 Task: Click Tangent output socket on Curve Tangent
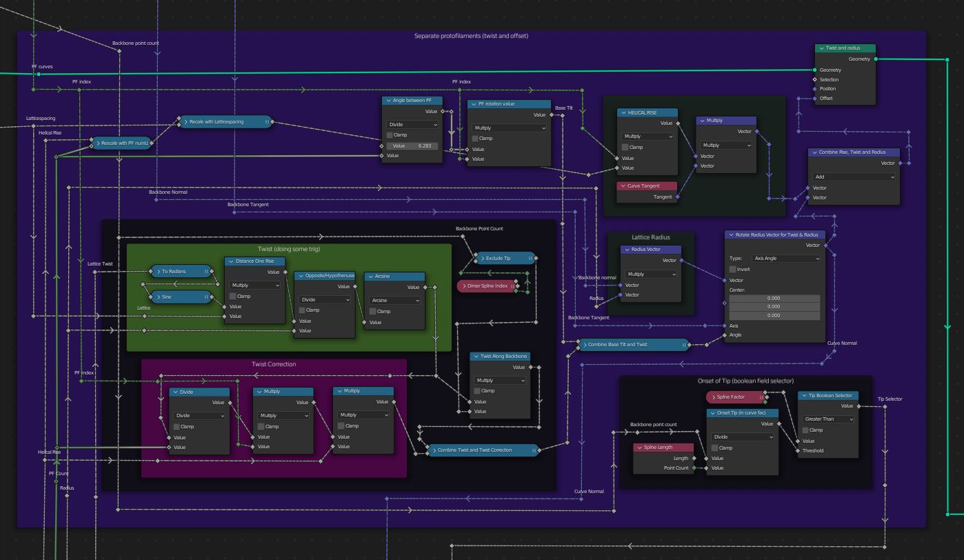coord(677,197)
